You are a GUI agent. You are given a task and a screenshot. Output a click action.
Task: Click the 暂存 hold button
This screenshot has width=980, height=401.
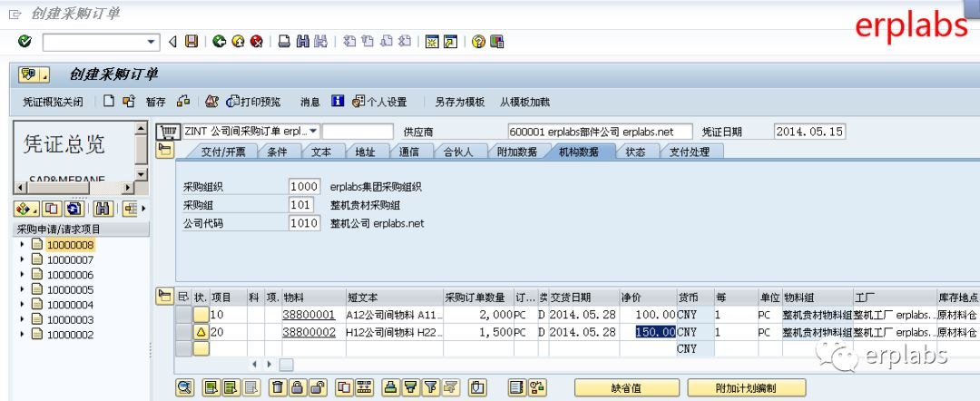pyautogui.click(x=156, y=102)
